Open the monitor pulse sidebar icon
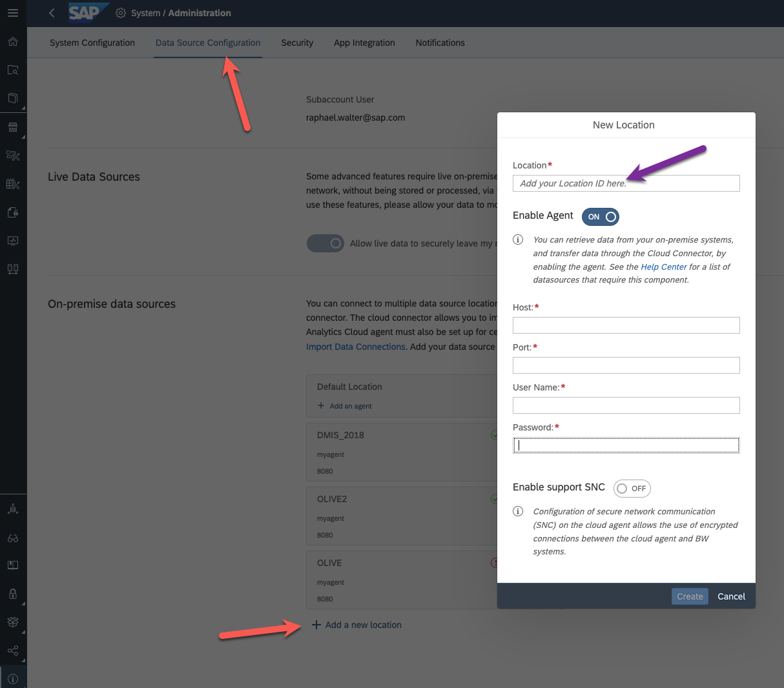This screenshot has height=688, width=784. pyautogui.click(x=13, y=241)
